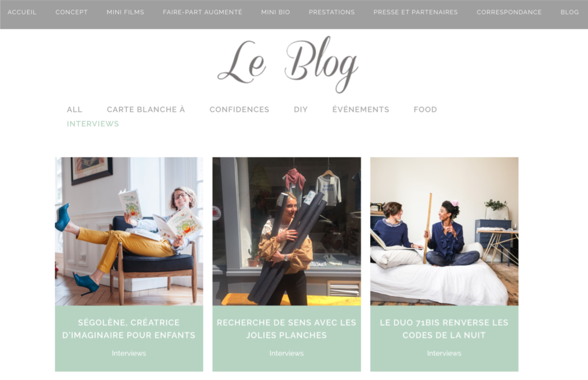Open the ACCUEIL navigation item
Screen dimensions: 588x380
[22, 12]
